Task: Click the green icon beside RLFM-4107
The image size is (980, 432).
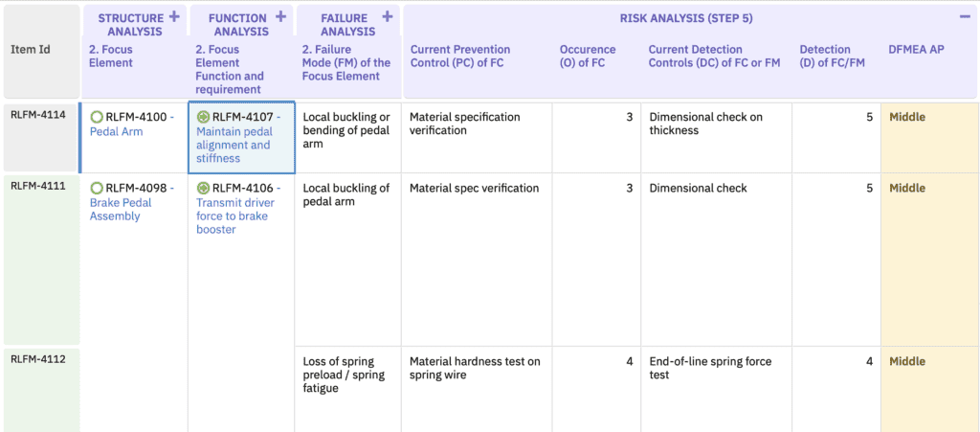Action: click(x=203, y=117)
